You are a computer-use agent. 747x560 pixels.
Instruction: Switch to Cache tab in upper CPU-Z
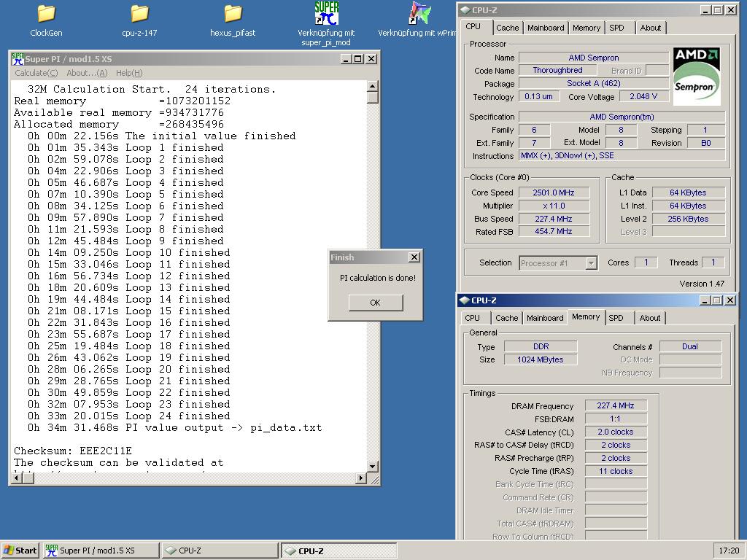pos(508,28)
